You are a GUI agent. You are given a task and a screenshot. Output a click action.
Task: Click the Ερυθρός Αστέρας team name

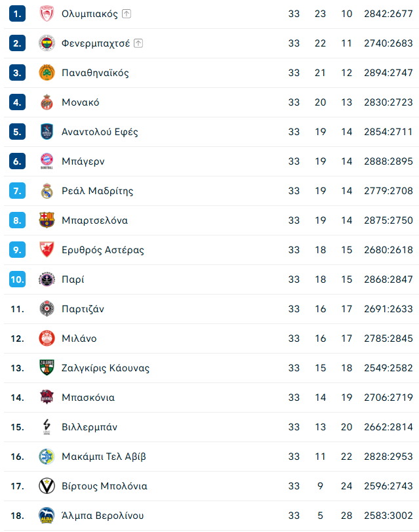click(103, 250)
